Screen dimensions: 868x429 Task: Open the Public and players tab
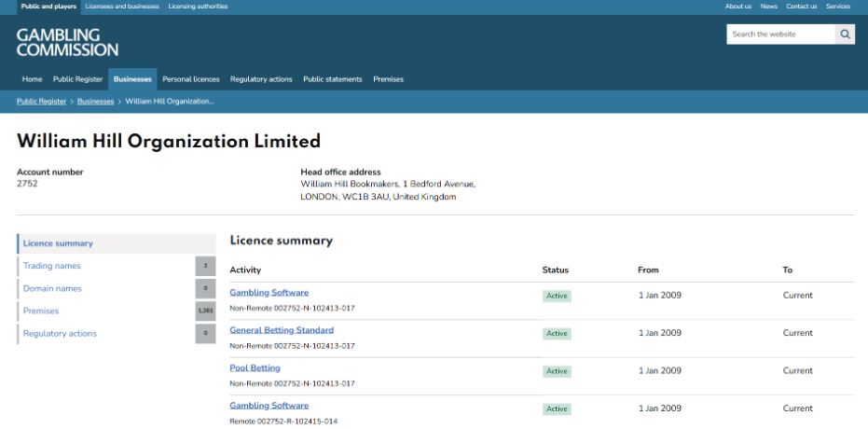tap(48, 7)
